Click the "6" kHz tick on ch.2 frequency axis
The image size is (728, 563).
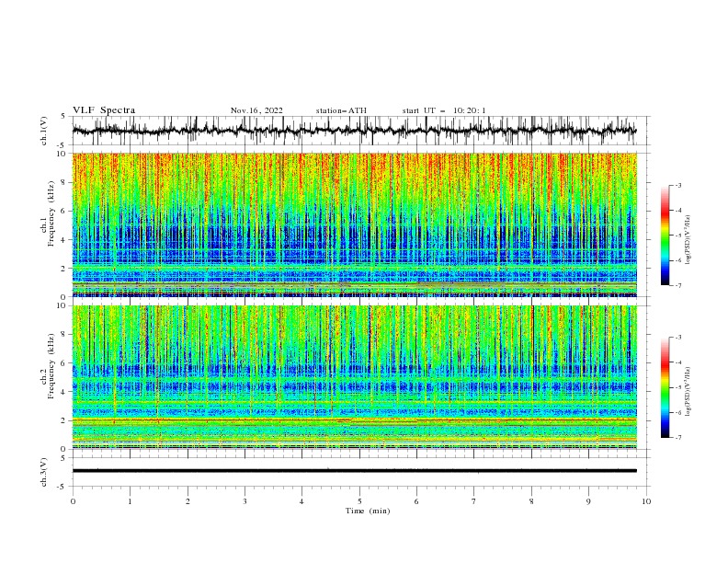click(64, 363)
